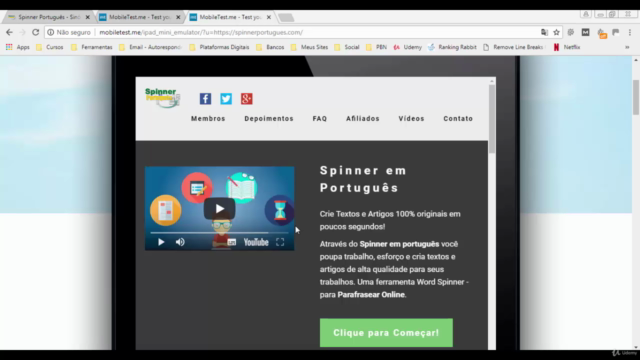Expand the Bancos bookmarks folder
Image resolution: width=640 pixels, height=360 pixels.
coord(270,47)
